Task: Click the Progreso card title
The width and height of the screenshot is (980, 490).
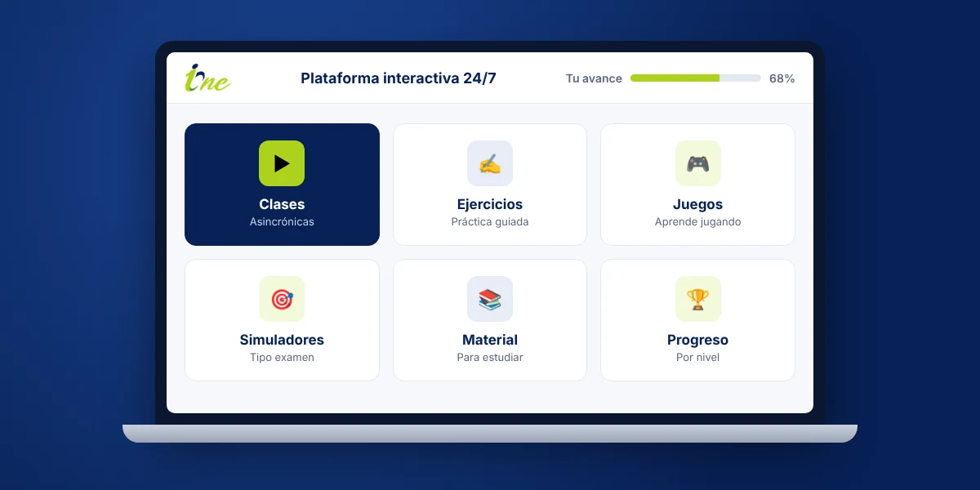Action: pyautogui.click(x=697, y=340)
